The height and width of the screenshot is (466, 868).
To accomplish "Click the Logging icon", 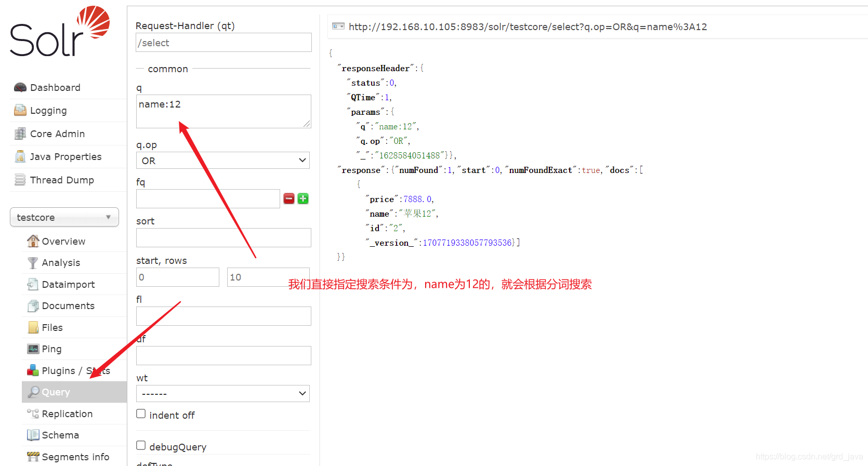I will [20, 110].
